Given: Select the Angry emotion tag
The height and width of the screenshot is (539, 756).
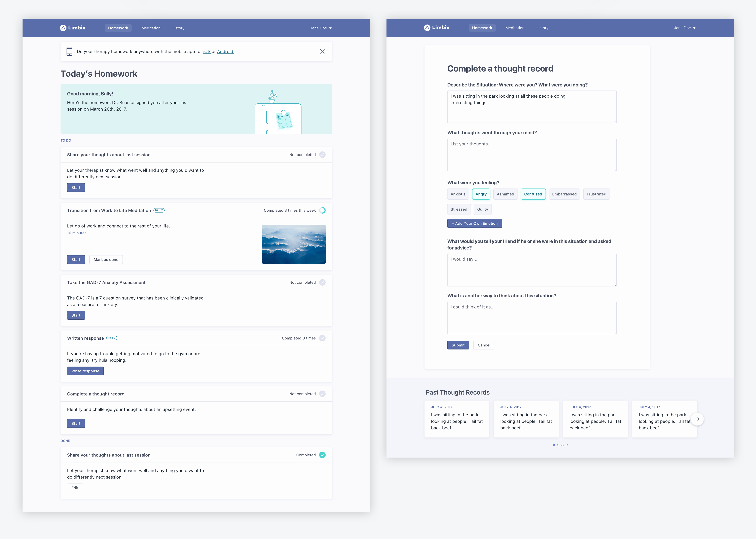Looking at the screenshot, I should (x=481, y=194).
